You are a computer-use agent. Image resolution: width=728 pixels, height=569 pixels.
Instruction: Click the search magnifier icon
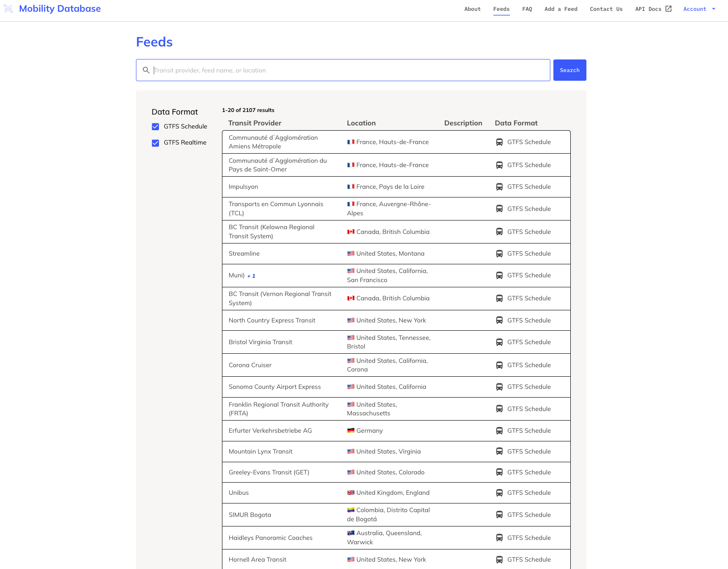(146, 70)
